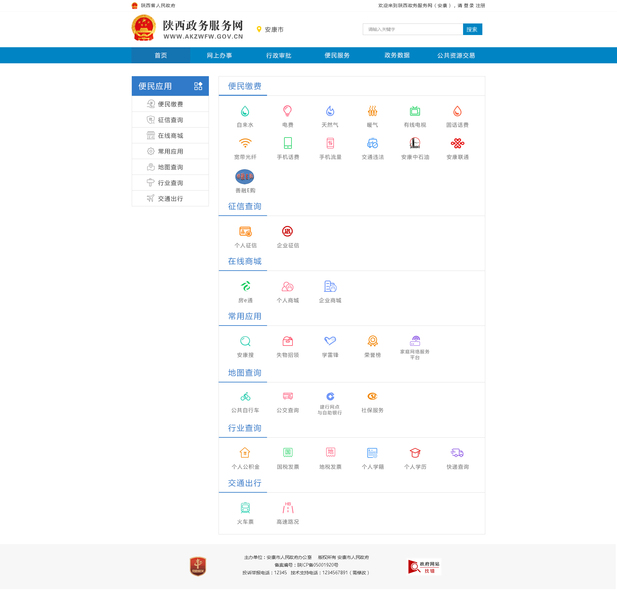Open the 荣誉榜 honor medal icon
Image resolution: width=617 pixels, height=600 pixels.
[x=373, y=341]
